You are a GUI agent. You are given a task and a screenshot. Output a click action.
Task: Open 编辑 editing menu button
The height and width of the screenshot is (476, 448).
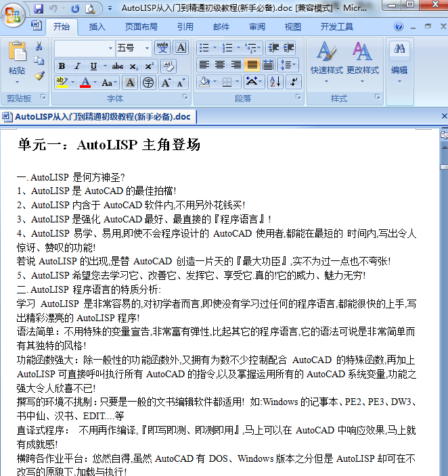[x=399, y=62]
